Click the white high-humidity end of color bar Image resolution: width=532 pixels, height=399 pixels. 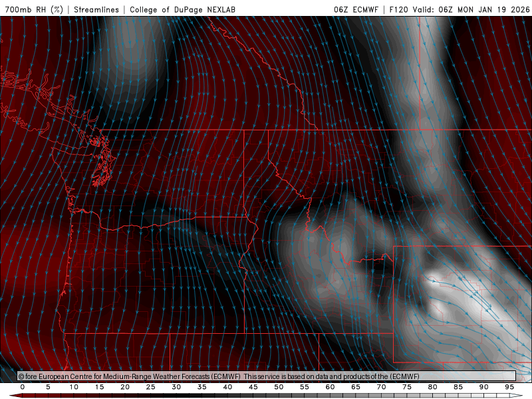(x=516, y=396)
